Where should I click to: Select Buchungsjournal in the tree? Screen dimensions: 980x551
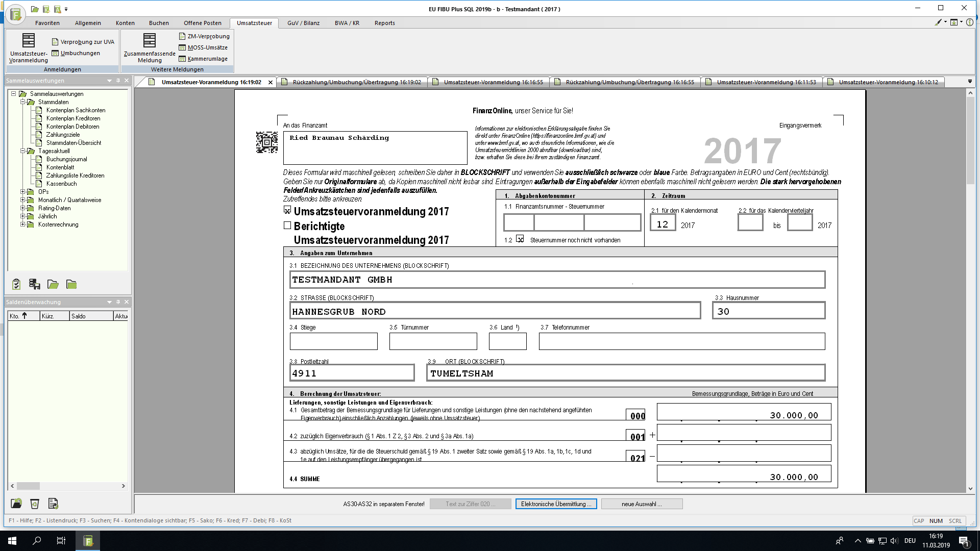coord(66,159)
